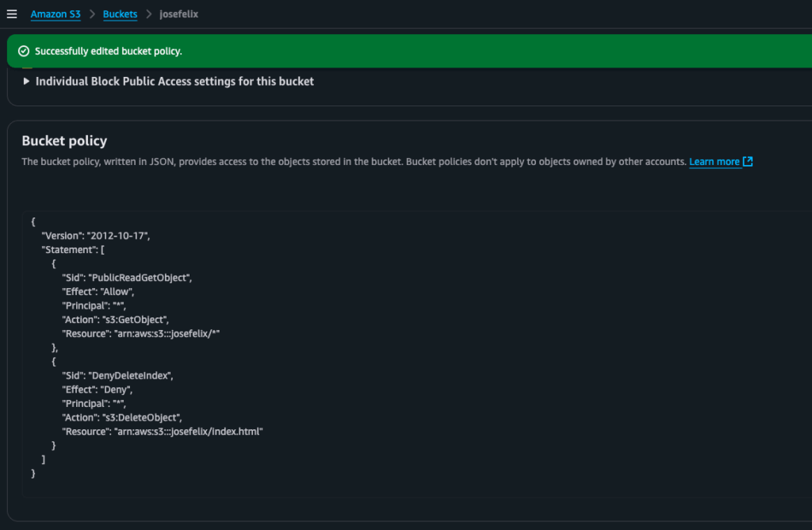Click the "Statement": [ line
The height and width of the screenshot is (530, 812).
(x=73, y=250)
